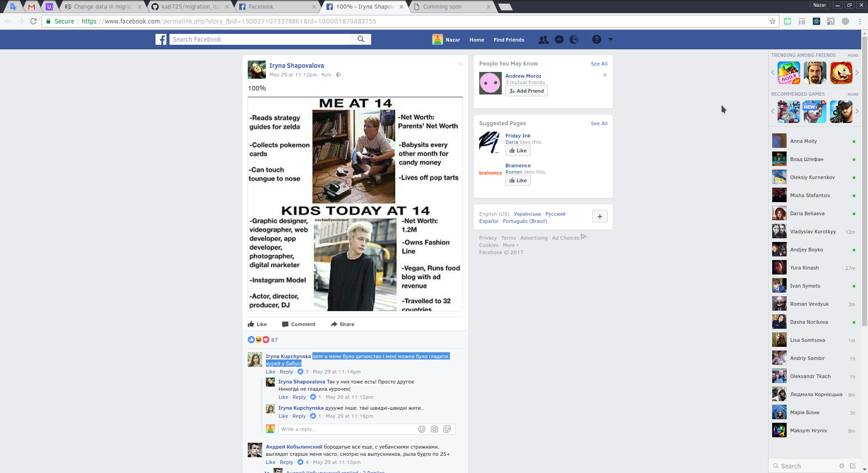The height and width of the screenshot is (473, 868).
Task: Click the sticker icon in reply box
Action: 447,429
